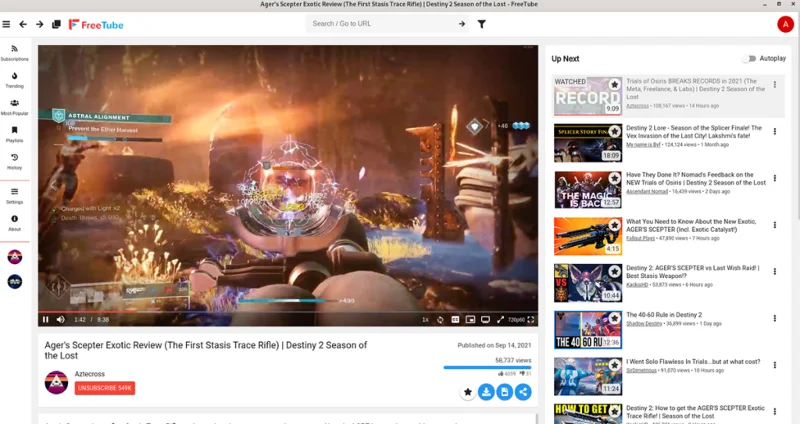
Task: Click the search filters funnel icon
Action: point(481,24)
